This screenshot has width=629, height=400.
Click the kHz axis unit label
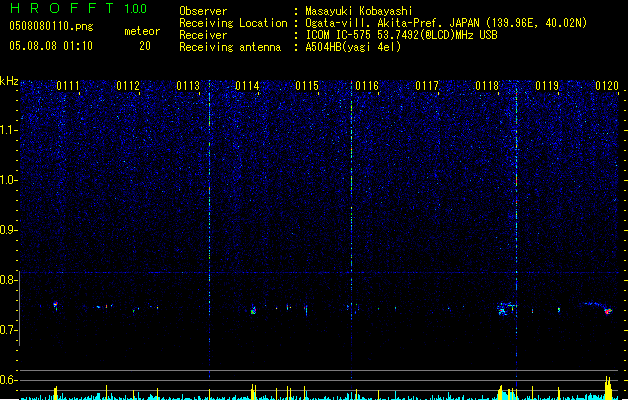click(x=9, y=81)
